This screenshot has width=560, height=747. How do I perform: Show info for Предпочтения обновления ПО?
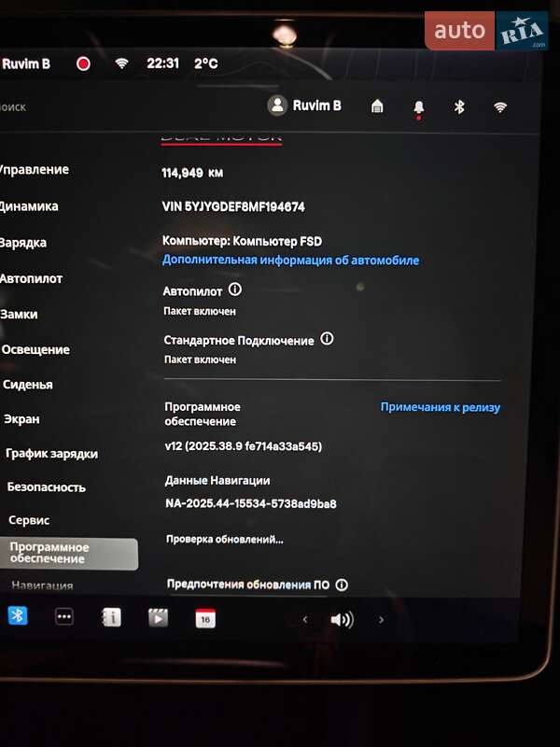click(x=342, y=585)
